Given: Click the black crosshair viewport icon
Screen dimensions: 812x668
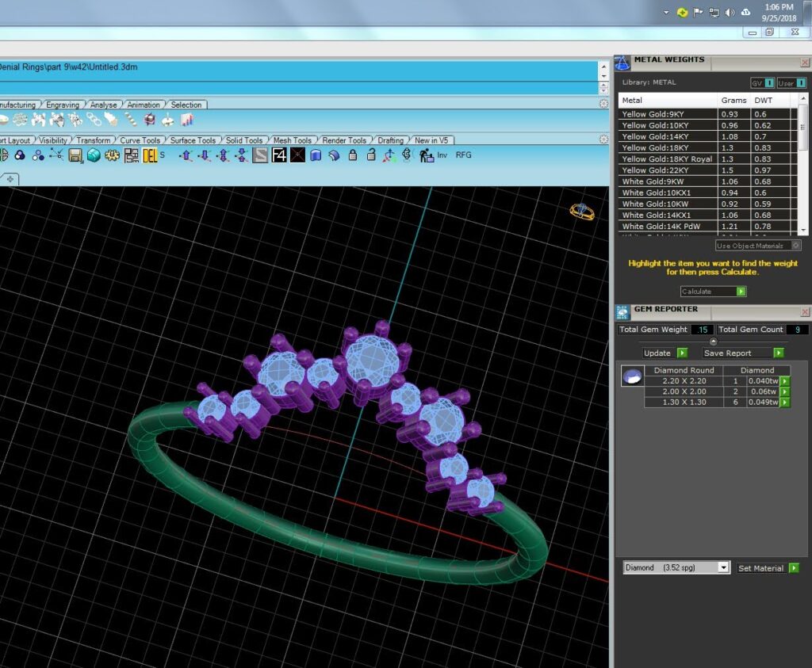Looking at the screenshot, I should pos(298,155).
